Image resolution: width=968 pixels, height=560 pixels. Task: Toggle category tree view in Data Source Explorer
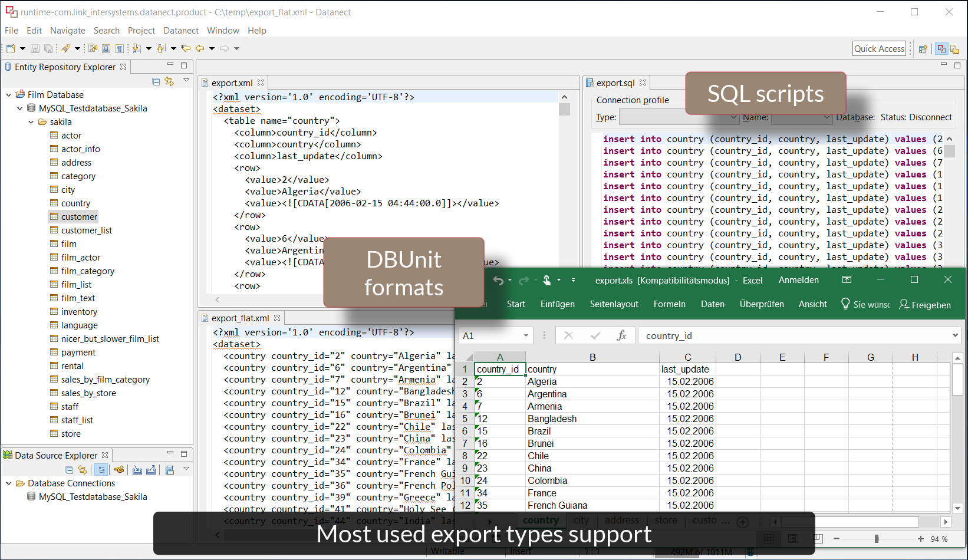(101, 470)
